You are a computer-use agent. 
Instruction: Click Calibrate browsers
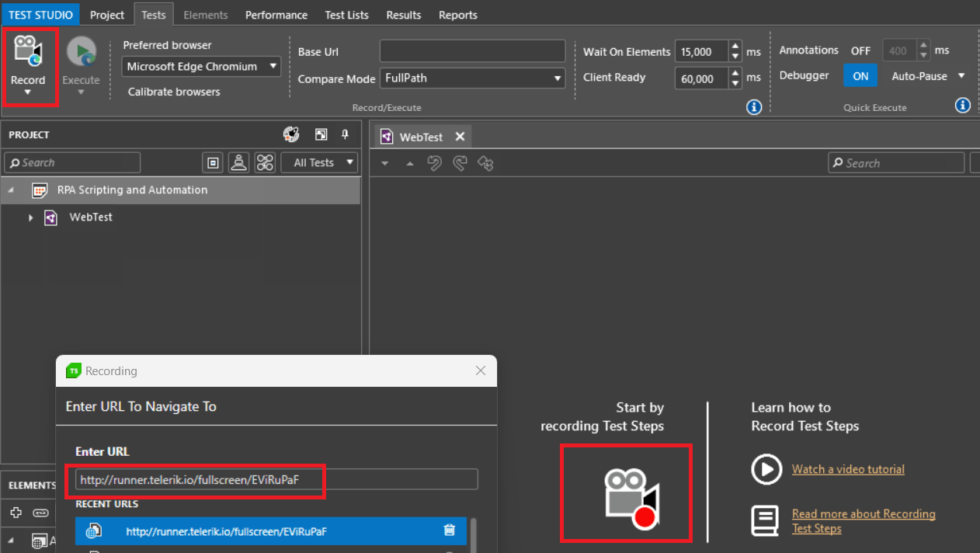(x=174, y=92)
